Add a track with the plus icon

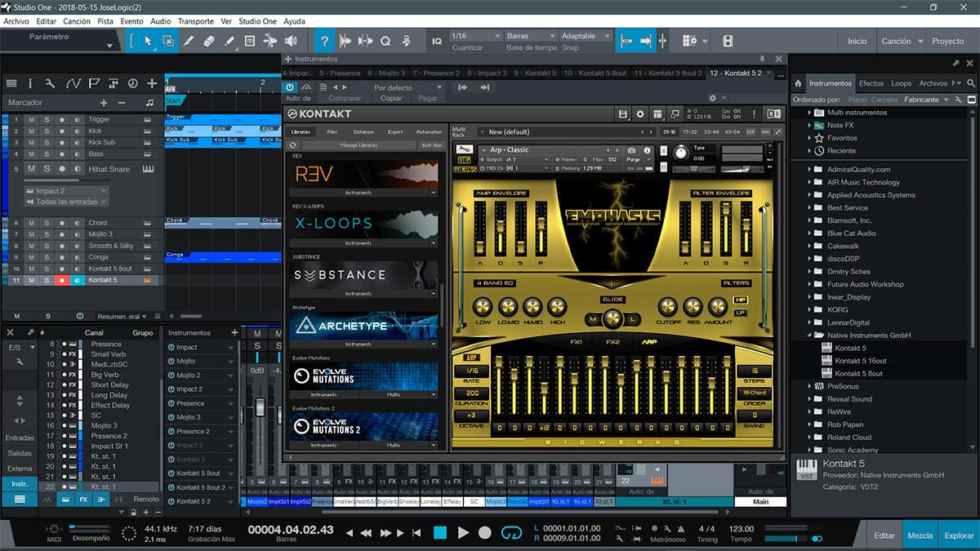152,83
